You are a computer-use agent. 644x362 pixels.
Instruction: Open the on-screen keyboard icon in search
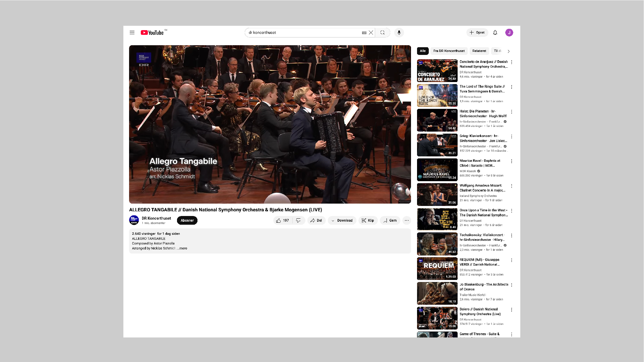[x=364, y=33]
